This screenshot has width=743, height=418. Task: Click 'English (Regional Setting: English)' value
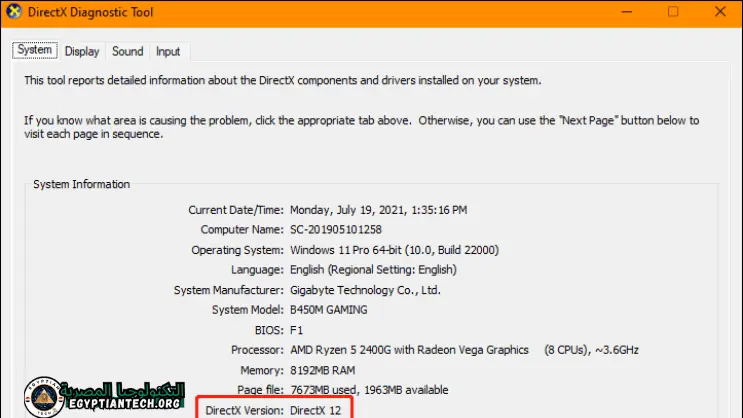click(x=373, y=270)
